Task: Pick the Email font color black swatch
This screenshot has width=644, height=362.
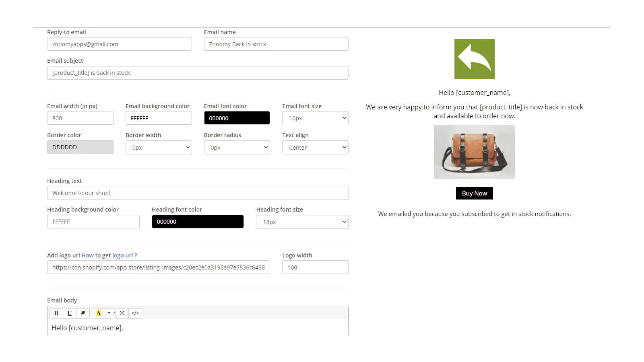Action: click(x=237, y=118)
